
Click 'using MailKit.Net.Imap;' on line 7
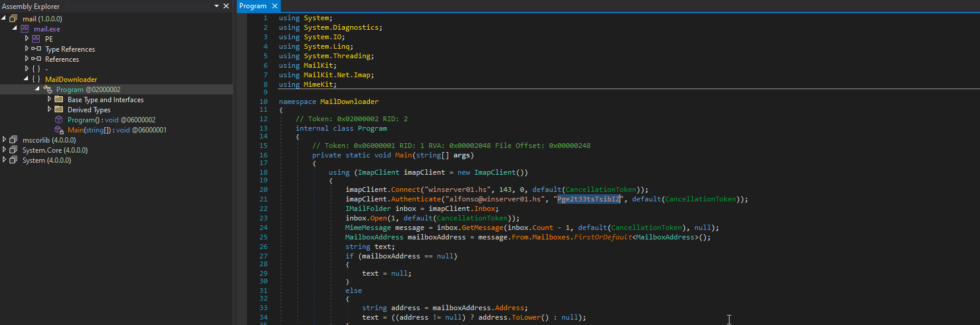click(326, 75)
